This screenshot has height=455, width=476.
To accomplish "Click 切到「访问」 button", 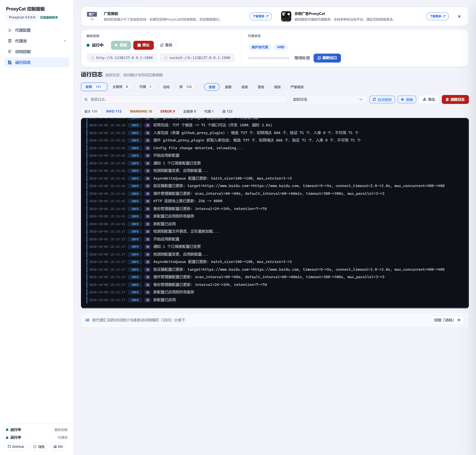I will [x=447, y=320].
